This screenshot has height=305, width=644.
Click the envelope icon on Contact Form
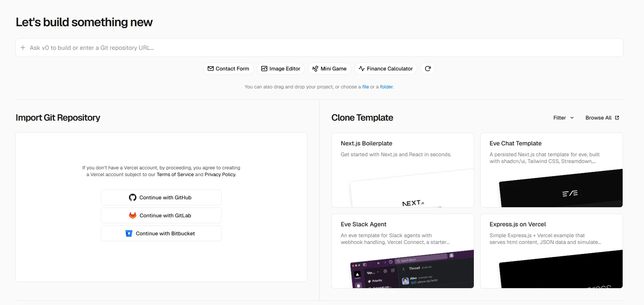pyautogui.click(x=211, y=69)
